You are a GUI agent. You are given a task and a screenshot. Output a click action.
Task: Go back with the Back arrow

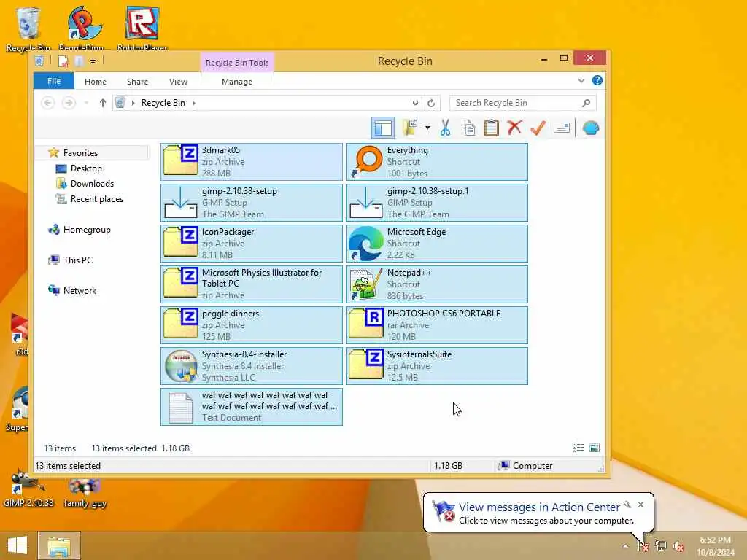(47, 102)
